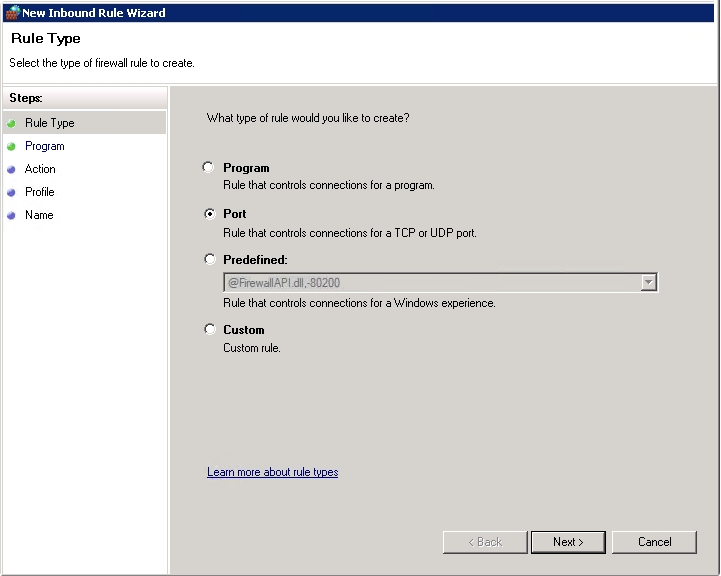Go to the Program step in sidebar
The image size is (721, 576).
point(45,146)
